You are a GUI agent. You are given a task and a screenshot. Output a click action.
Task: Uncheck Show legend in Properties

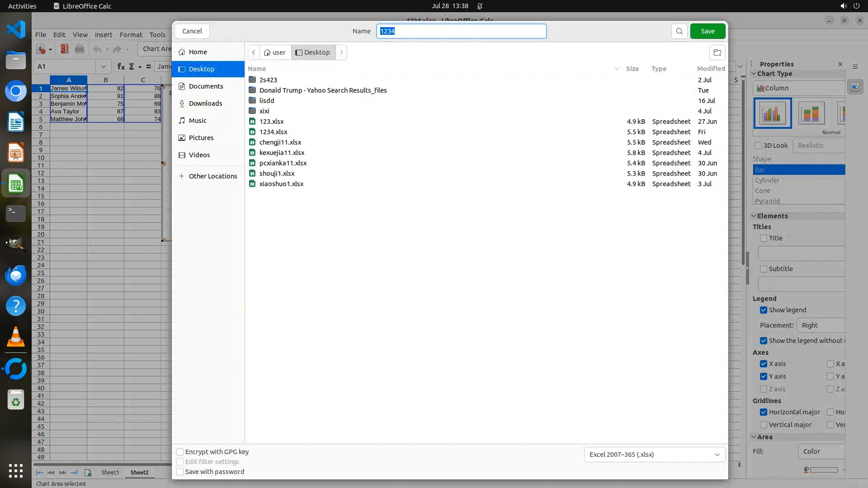764,310
